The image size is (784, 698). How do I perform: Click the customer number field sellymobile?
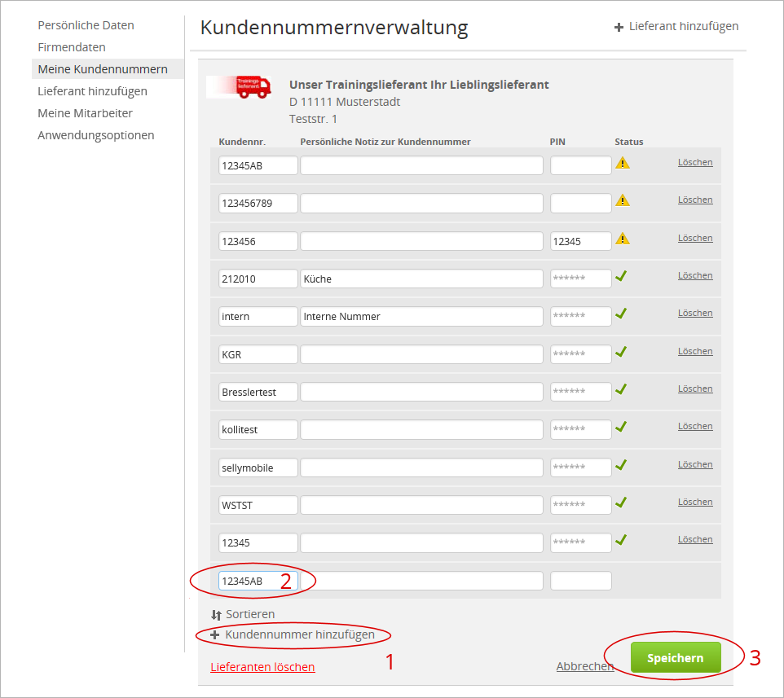coord(258,468)
